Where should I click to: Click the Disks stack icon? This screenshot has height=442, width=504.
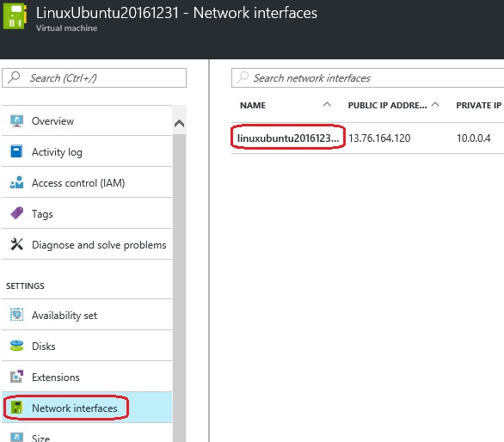[x=16, y=346]
